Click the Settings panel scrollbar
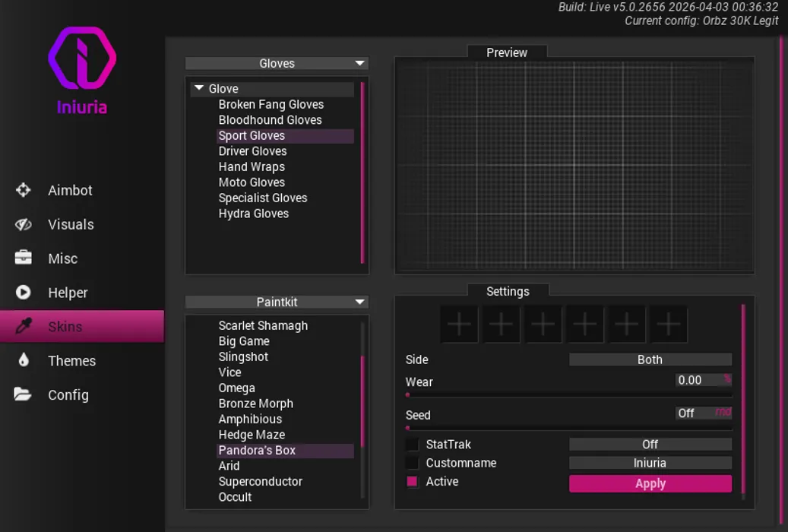 pos(743,399)
